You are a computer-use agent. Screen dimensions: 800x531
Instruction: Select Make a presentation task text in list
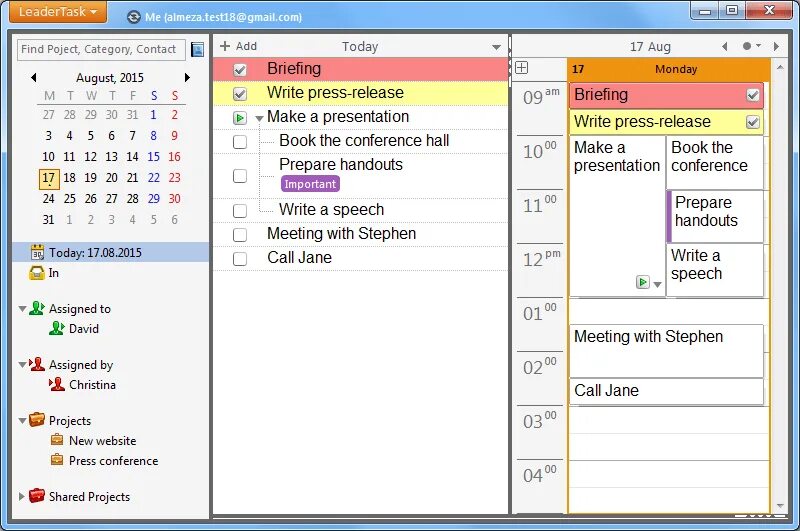click(x=338, y=117)
